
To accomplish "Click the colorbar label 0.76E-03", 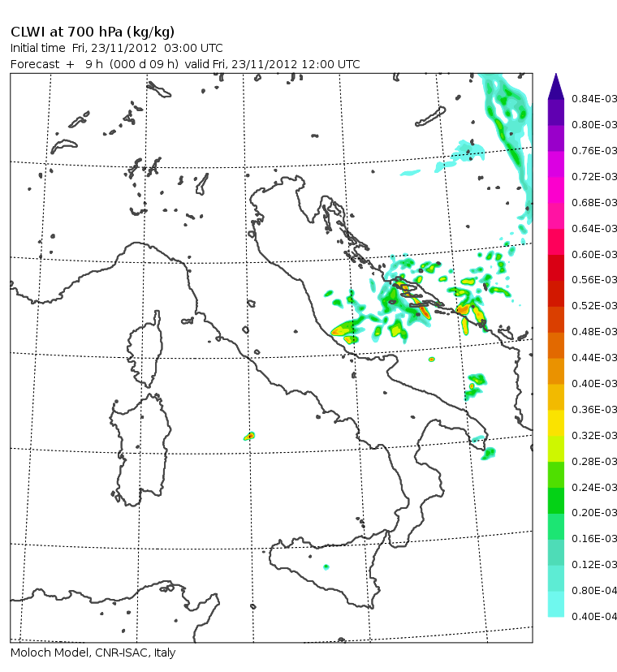I will (594, 151).
